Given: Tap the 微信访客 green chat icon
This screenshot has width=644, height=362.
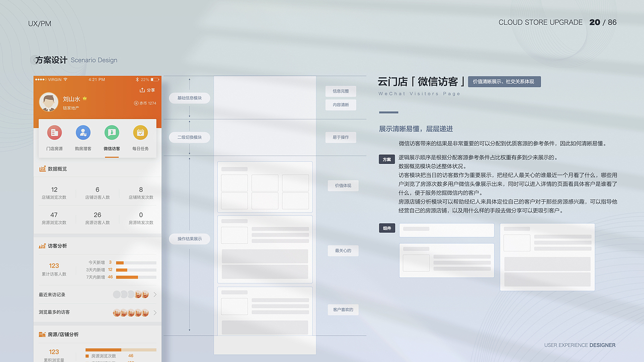Looking at the screenshot, I should 112,132.
